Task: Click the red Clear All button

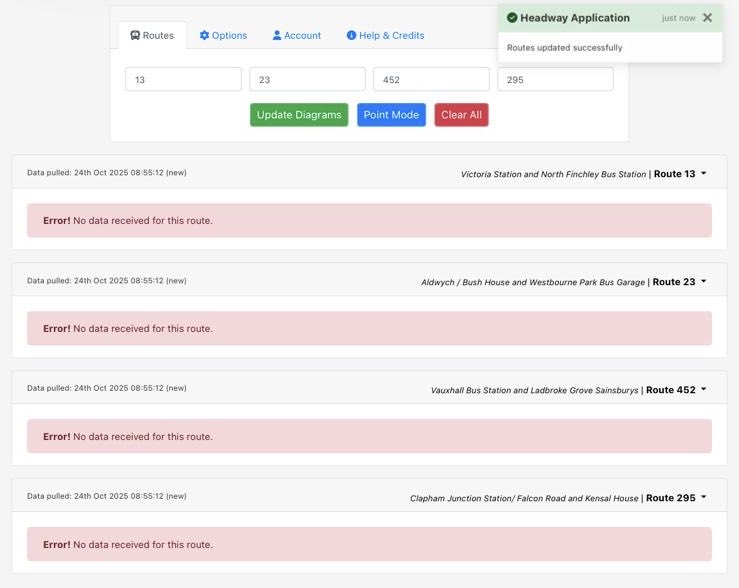Action: (x=461, y=115)
